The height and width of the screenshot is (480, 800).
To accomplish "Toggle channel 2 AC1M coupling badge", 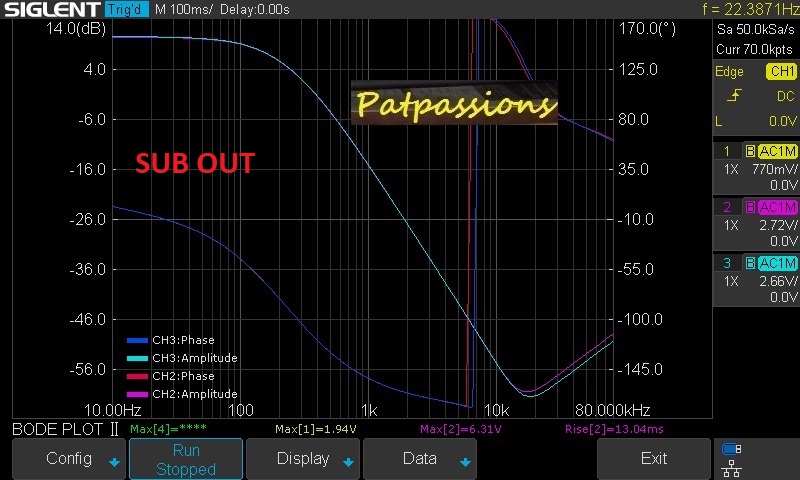I will (777, 207).
